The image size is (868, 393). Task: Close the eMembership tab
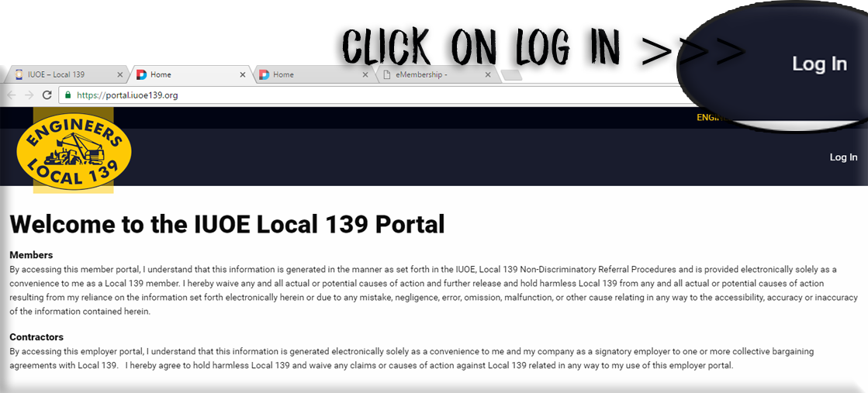tap(488, 75)
